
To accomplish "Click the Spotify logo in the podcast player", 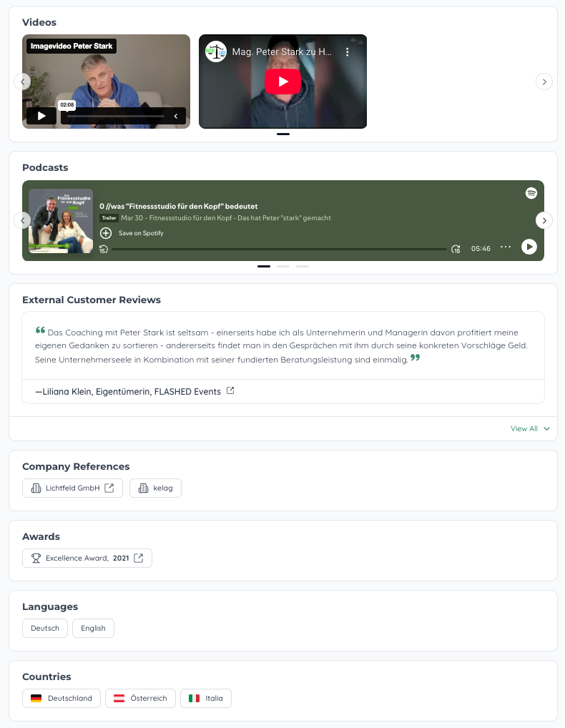I will (x=531, y=193).
